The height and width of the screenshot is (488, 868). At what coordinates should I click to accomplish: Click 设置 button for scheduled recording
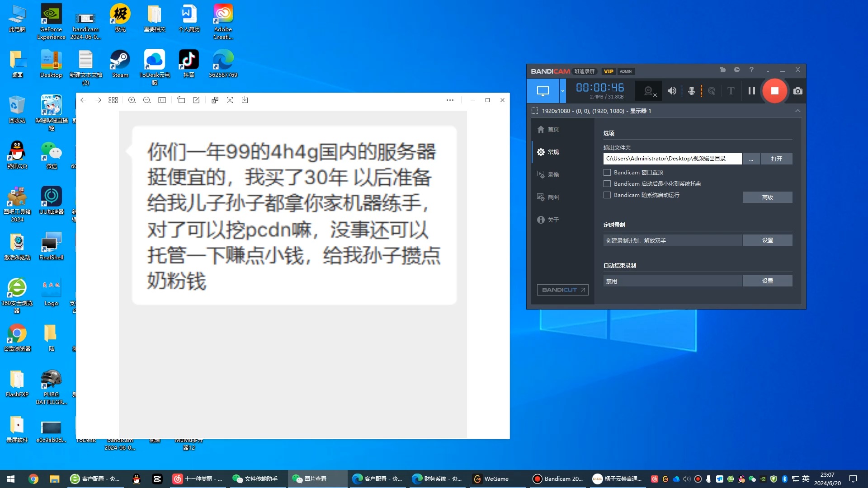(768, 239)
